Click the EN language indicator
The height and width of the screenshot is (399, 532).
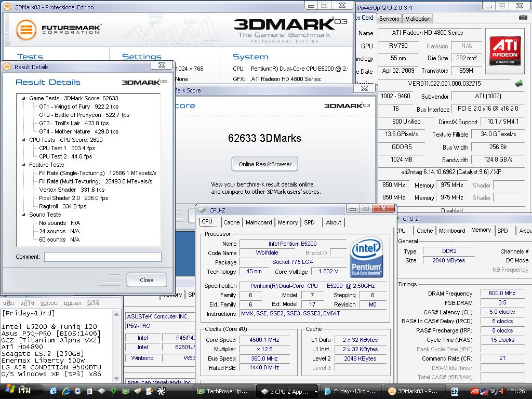pyautogui.click(x=455, y=392)
